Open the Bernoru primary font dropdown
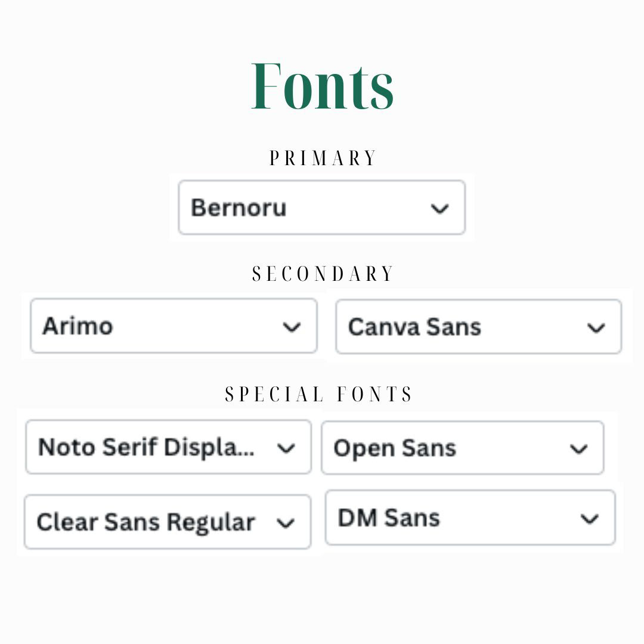The height and width of the screenshot is (644, 644). 321,208
